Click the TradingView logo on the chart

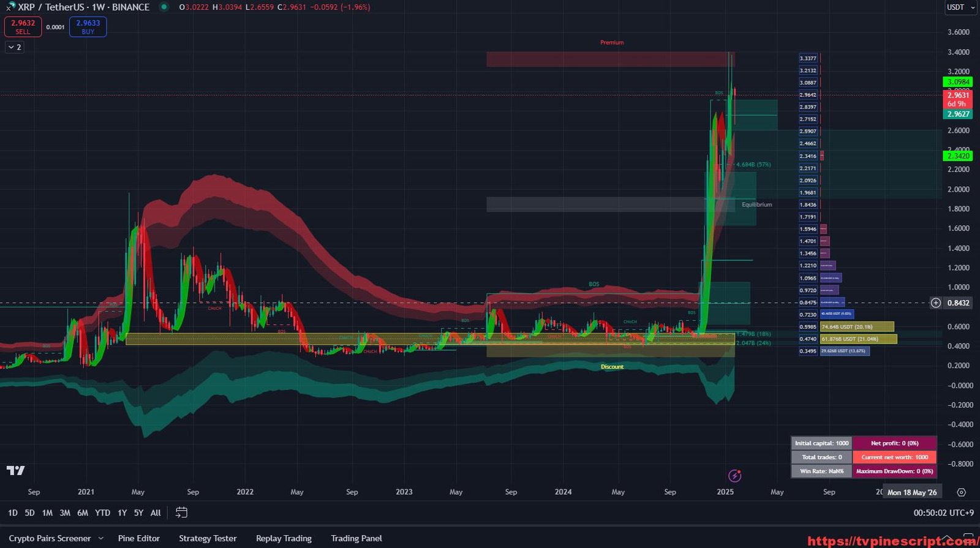pyautogui.click(x=16, y=470)
